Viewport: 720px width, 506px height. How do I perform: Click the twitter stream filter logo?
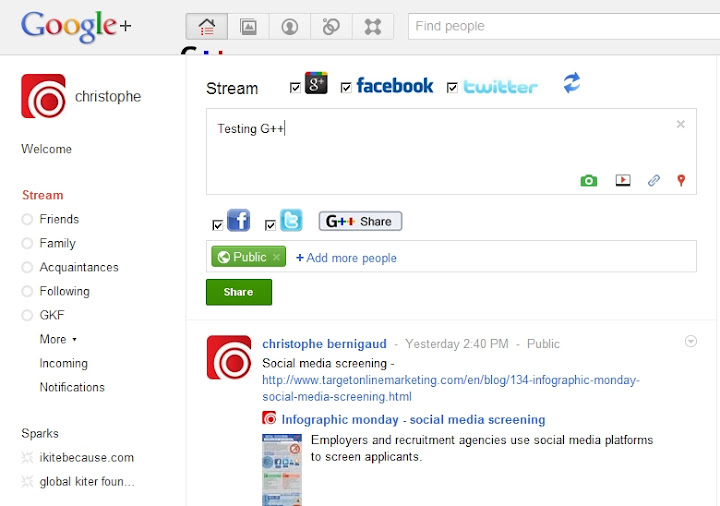coord(500,87)
